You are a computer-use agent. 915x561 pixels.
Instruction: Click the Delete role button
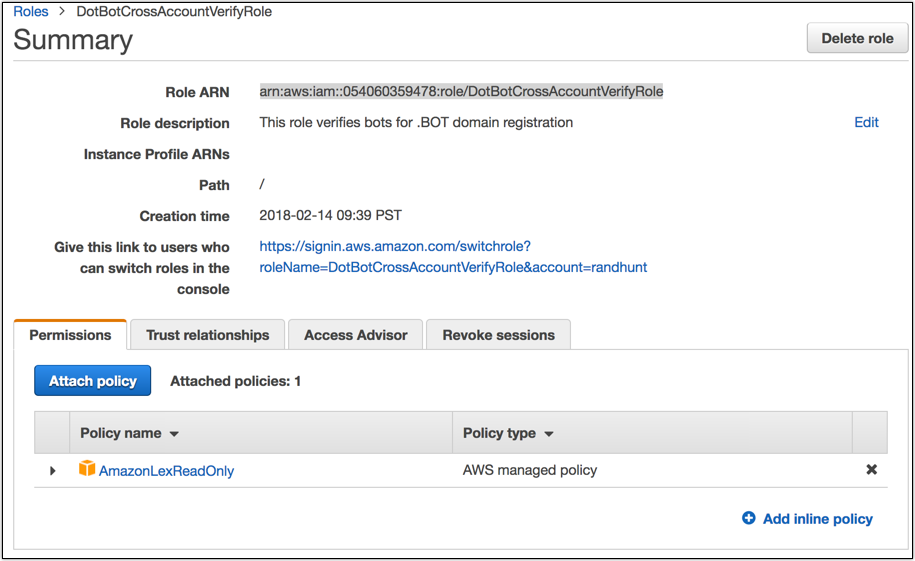(857, 39)
